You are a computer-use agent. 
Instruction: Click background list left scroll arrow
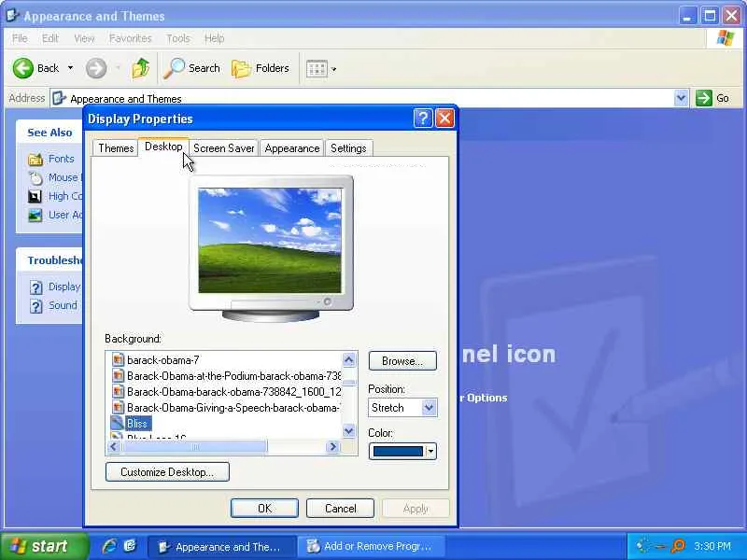(x=113, y=447)
